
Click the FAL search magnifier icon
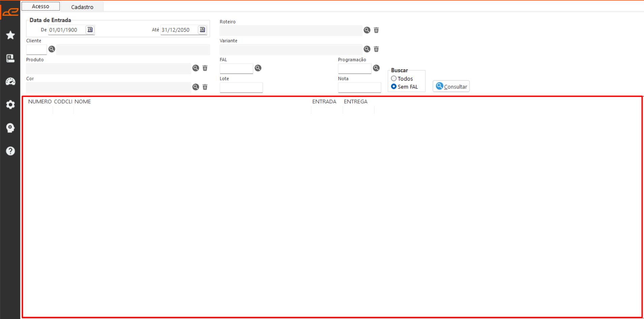point(258,68)
